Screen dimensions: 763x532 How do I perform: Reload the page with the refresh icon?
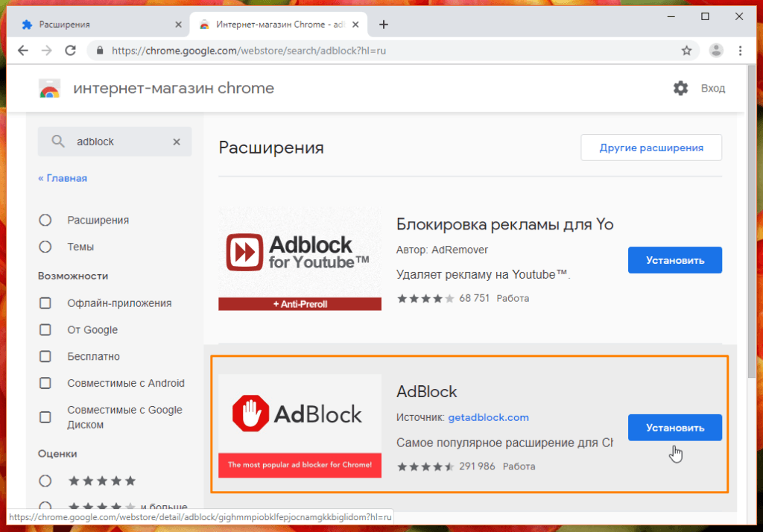[x=71, y=51]
